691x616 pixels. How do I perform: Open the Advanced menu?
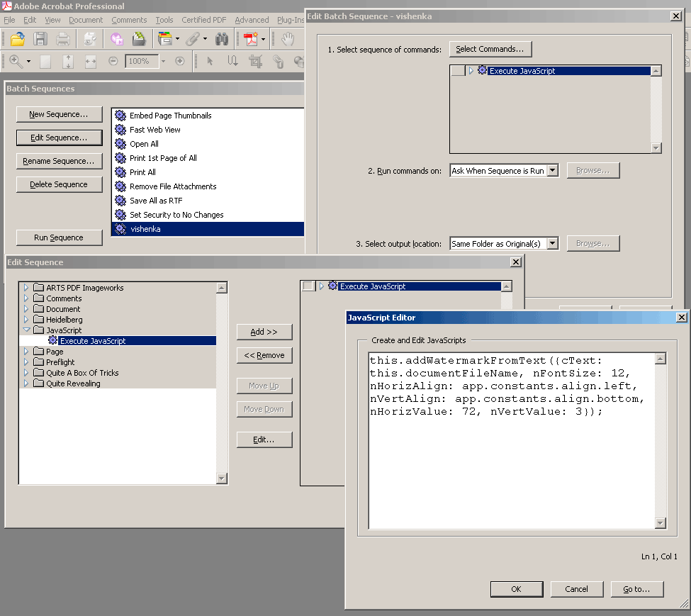click(x=252, y=20)
